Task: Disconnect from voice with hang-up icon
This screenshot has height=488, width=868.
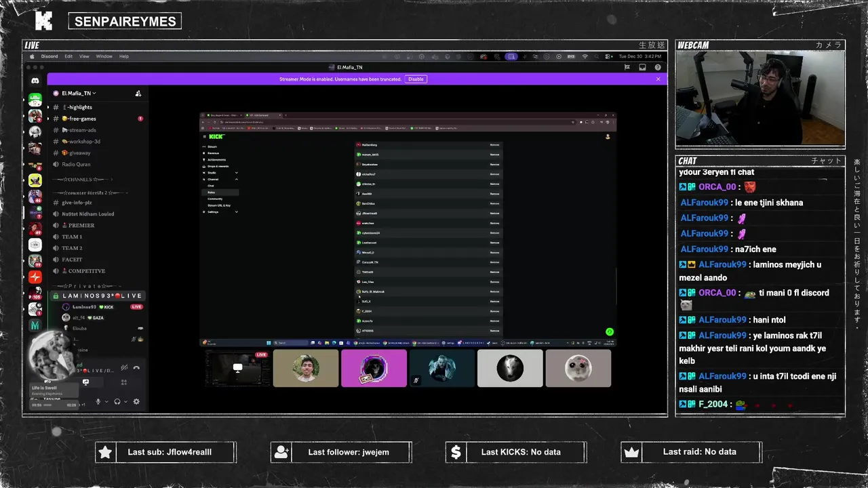Action: click(x=136, y=367)
